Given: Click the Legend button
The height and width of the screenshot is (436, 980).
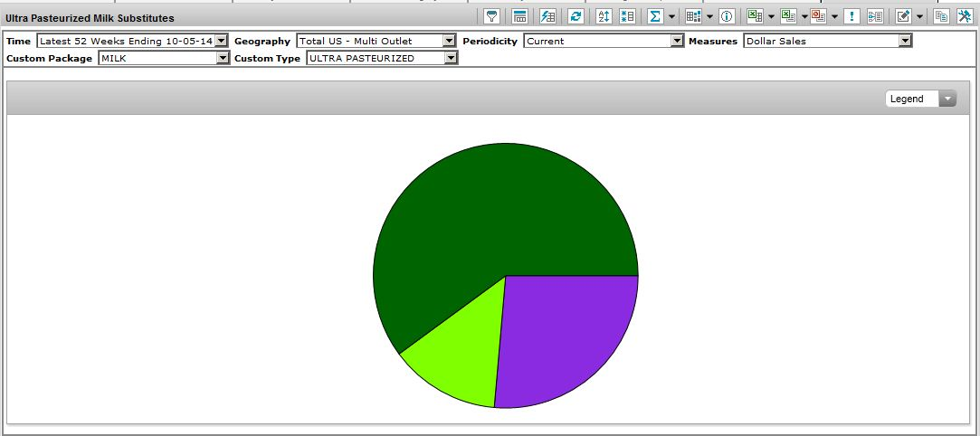Looking at the screenshot, I should click(920, 99).
